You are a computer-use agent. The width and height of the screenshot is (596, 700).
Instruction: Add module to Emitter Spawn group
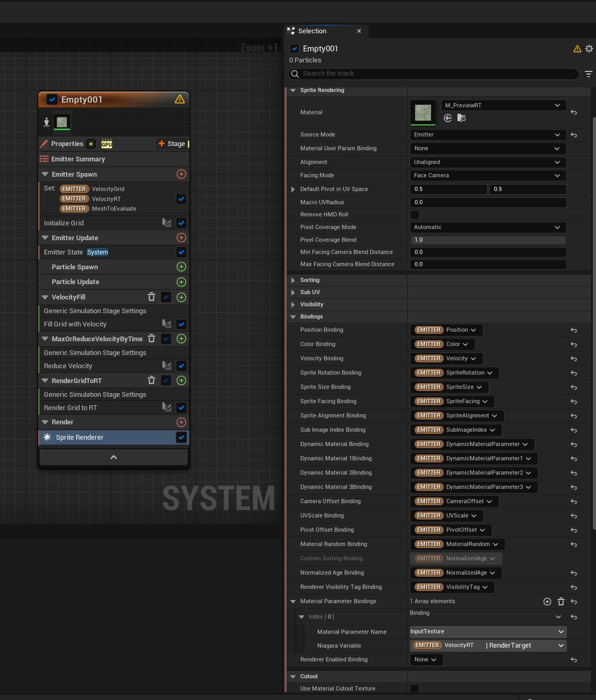[x=181, y=174]
